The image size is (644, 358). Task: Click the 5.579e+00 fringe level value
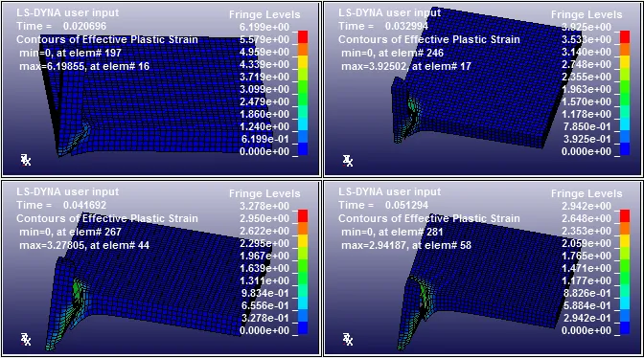pyautogui.click(x=264, y=40)
